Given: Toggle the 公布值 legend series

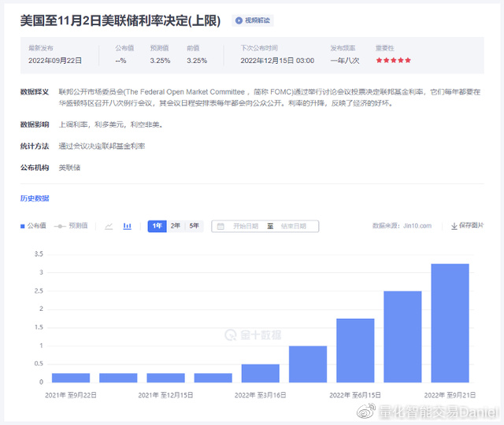Looking at the screenshot, I should click(x=33, y=226).
